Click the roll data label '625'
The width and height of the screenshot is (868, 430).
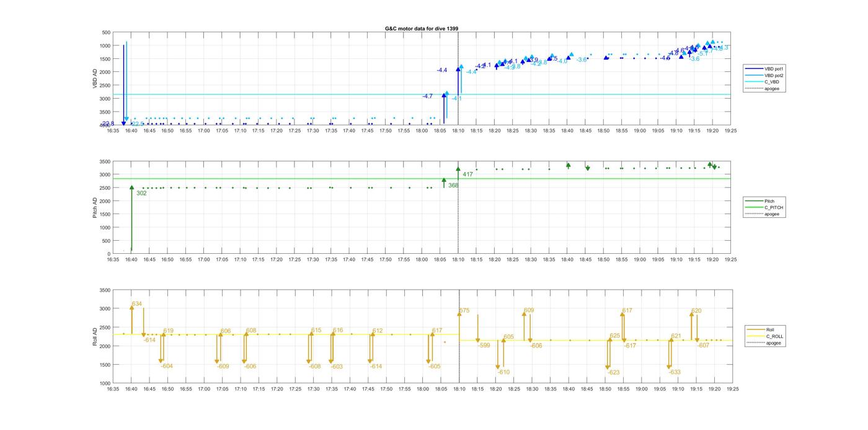(x=615, y=336)
